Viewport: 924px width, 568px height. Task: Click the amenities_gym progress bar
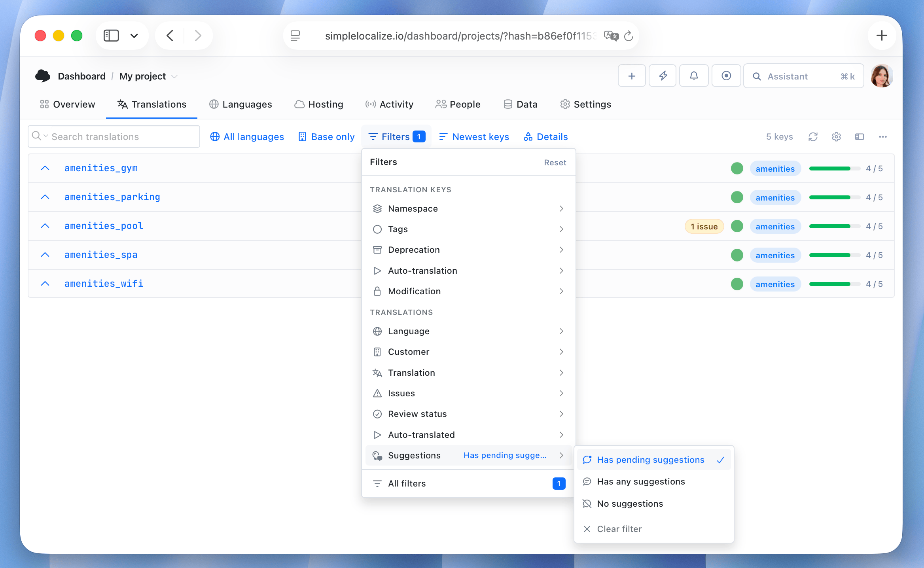[x=835, y=169]
